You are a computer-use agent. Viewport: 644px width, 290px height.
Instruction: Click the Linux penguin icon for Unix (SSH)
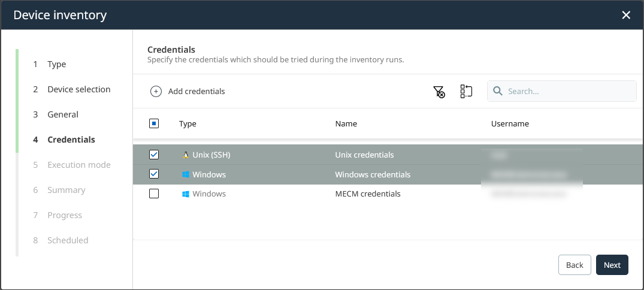[x=185, y=155]
